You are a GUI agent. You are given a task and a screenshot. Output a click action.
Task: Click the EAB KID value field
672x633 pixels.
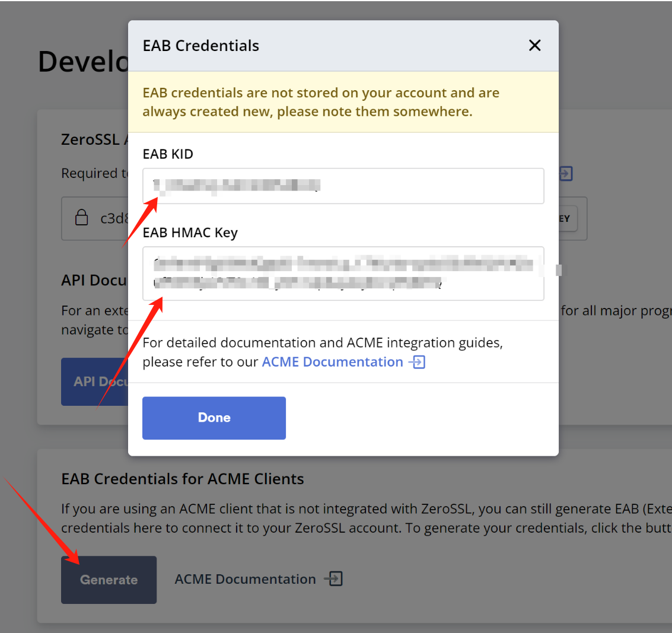tap(343, 186)
